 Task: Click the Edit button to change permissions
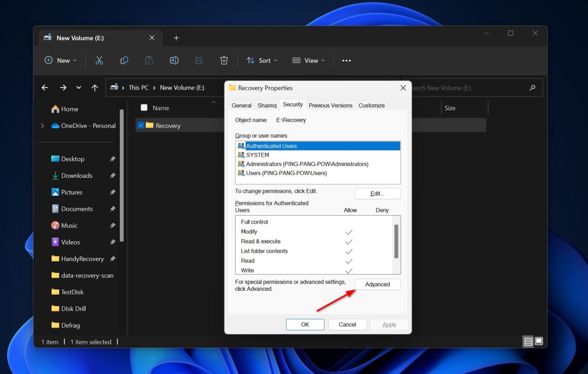tap(377, 194)
